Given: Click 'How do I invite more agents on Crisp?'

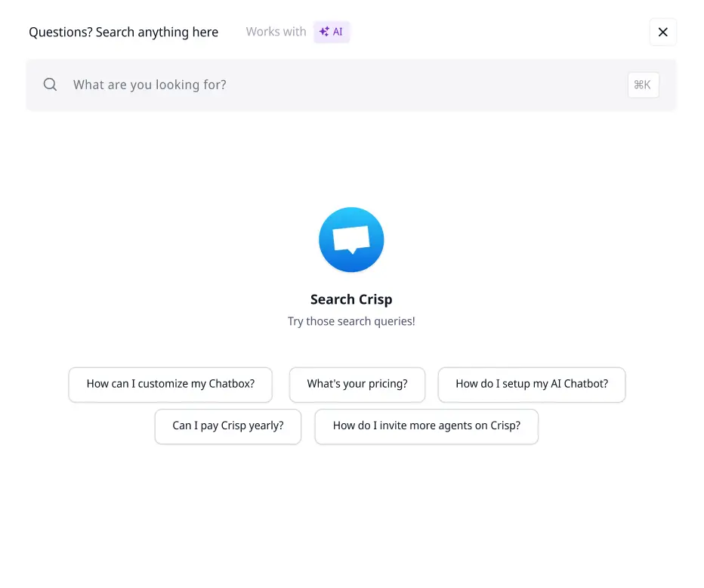Looking at the screenshot, I should coord(427,426).
